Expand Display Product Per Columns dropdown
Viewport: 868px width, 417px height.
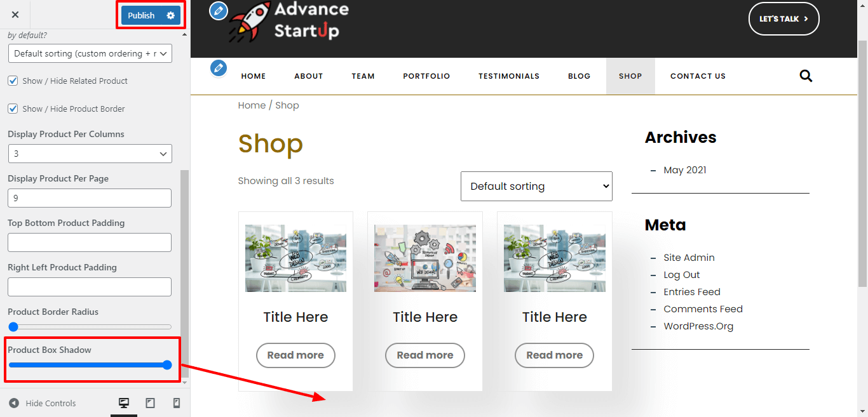click(90, 154)
